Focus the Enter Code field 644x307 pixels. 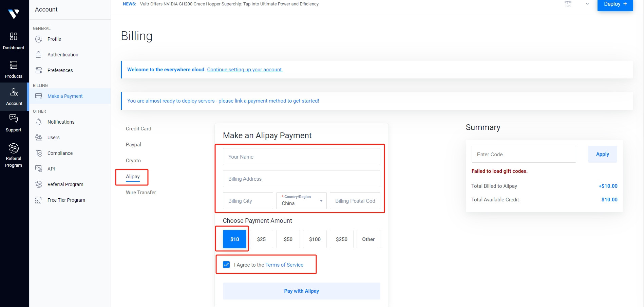point(524,154)
